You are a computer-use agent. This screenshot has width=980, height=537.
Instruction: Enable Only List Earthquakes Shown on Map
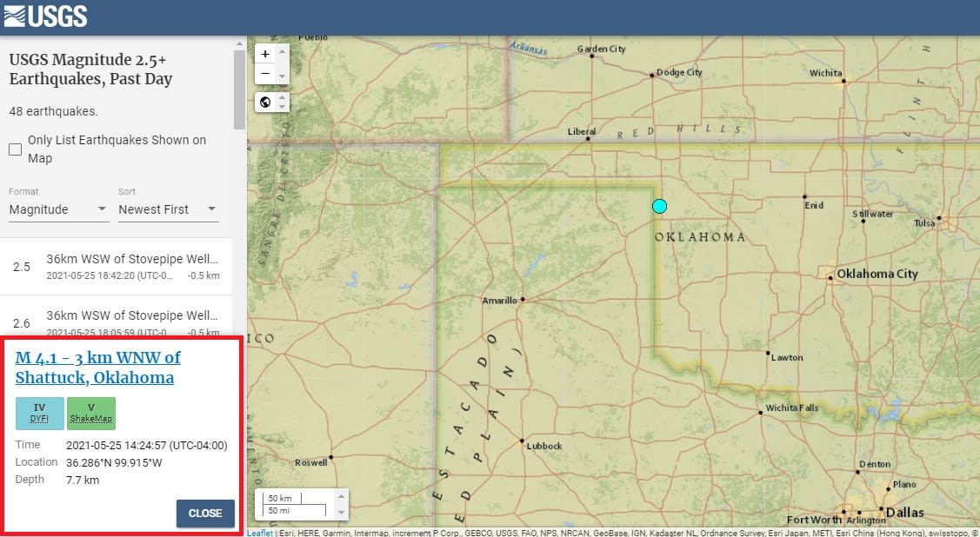[16, 149]
